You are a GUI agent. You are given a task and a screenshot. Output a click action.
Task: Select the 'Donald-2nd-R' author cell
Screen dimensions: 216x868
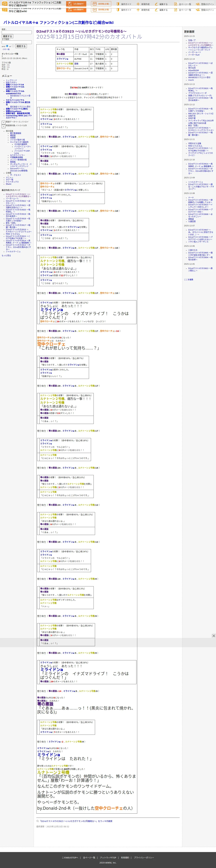pos(81,68)
